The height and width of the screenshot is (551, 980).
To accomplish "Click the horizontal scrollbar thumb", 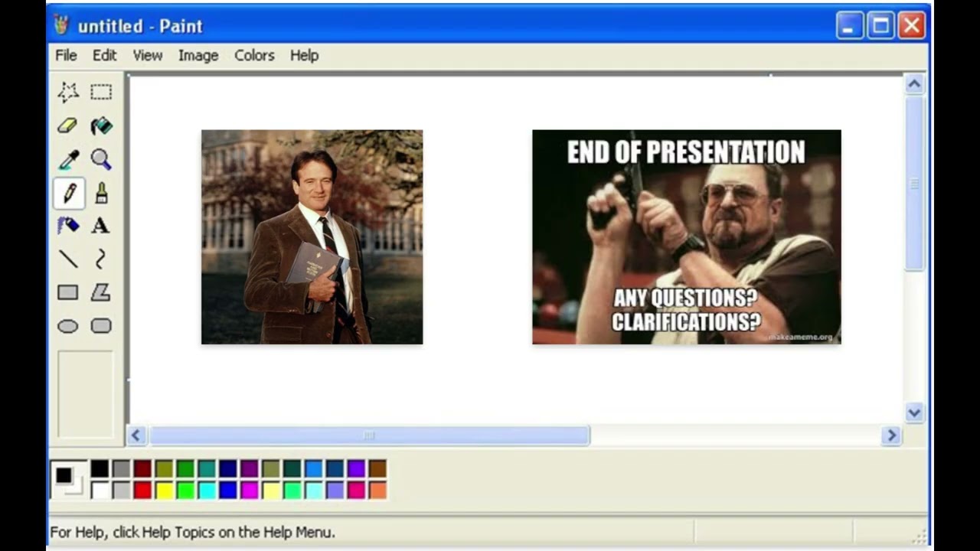I will click(369, 435).
